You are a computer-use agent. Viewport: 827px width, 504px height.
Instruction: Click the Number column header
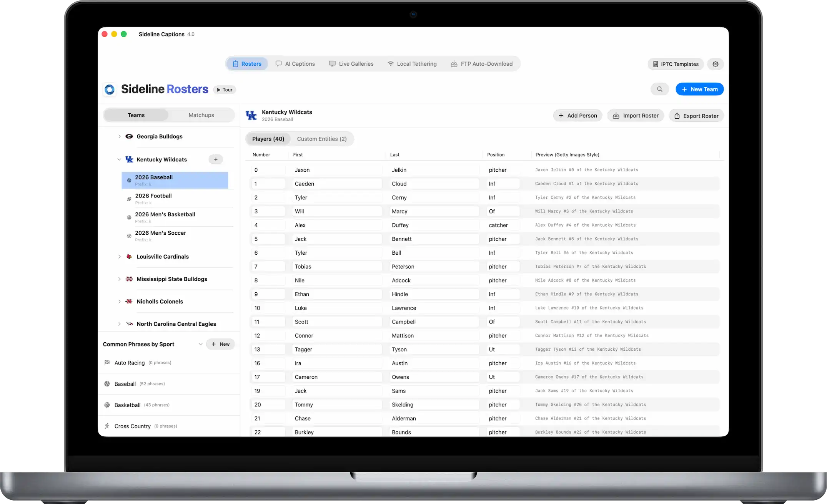[261, 155]
